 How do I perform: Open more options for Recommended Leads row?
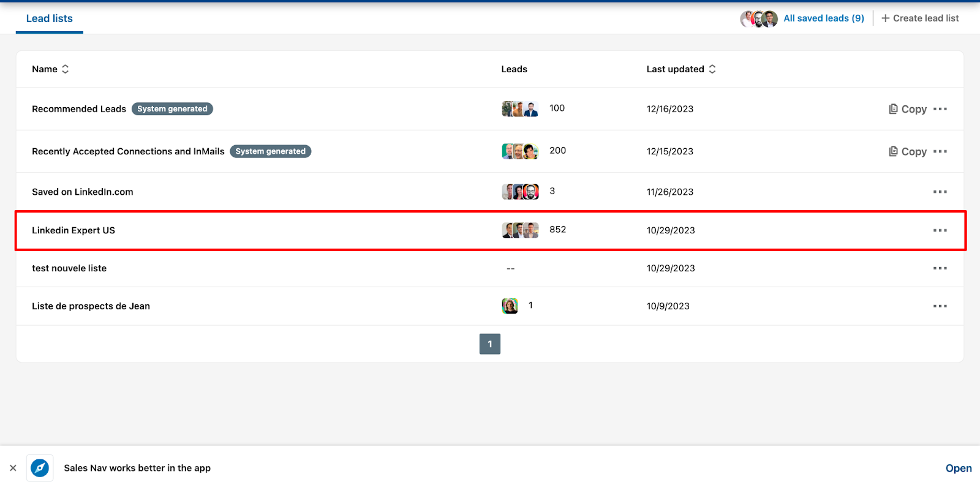[x=940, y=109]
